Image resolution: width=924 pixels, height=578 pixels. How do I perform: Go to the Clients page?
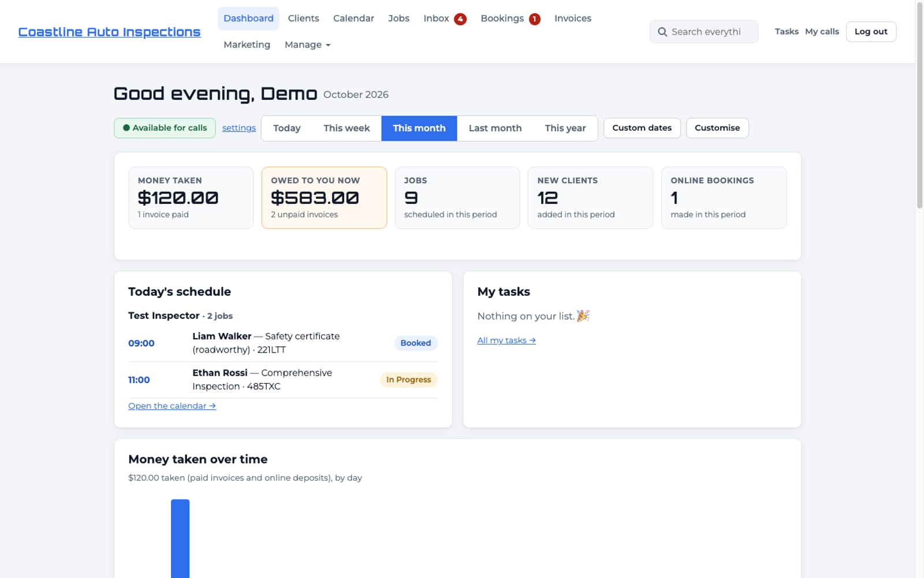tap(303, 18)
